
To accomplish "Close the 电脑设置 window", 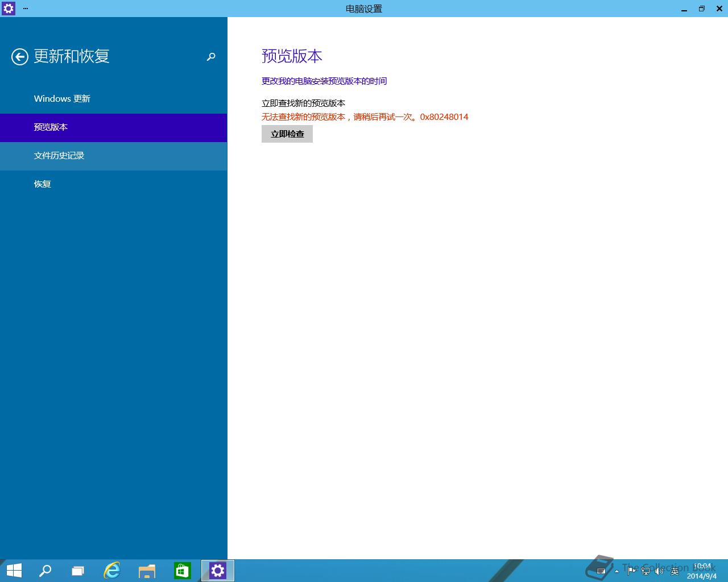I will pos(718,9).
